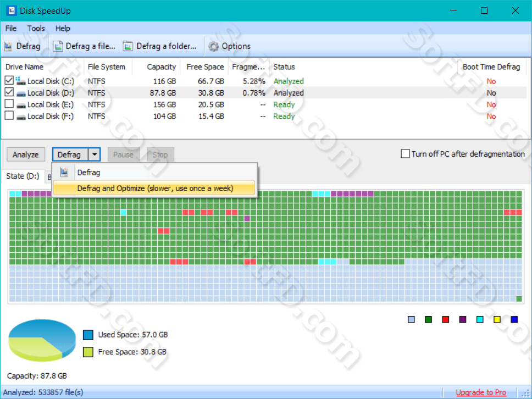Click the Capacity: 87.8 GB label

pos(37,376)
